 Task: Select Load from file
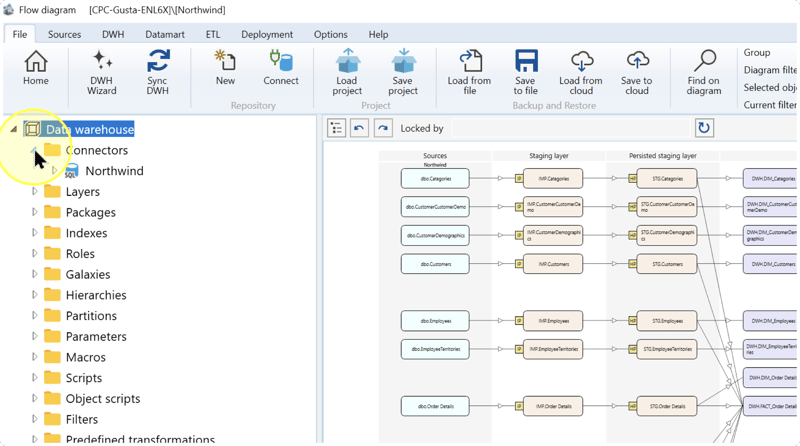coord(469,72)
